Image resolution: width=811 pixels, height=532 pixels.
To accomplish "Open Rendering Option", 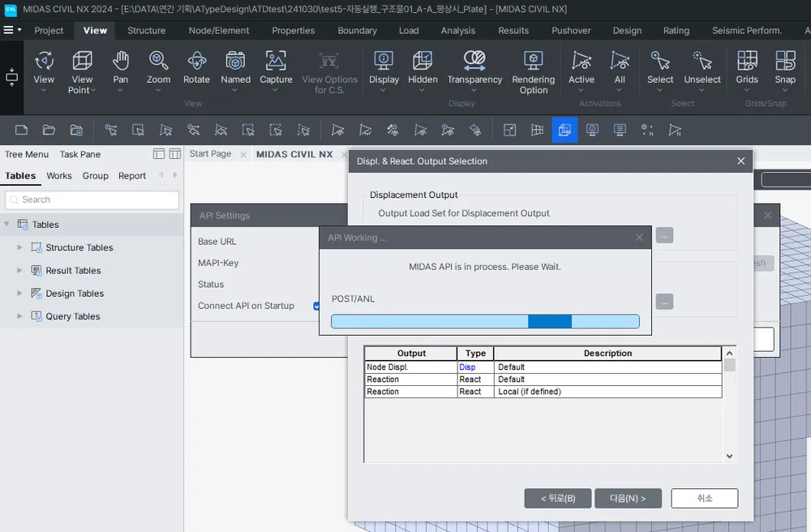I will (534, 61).
